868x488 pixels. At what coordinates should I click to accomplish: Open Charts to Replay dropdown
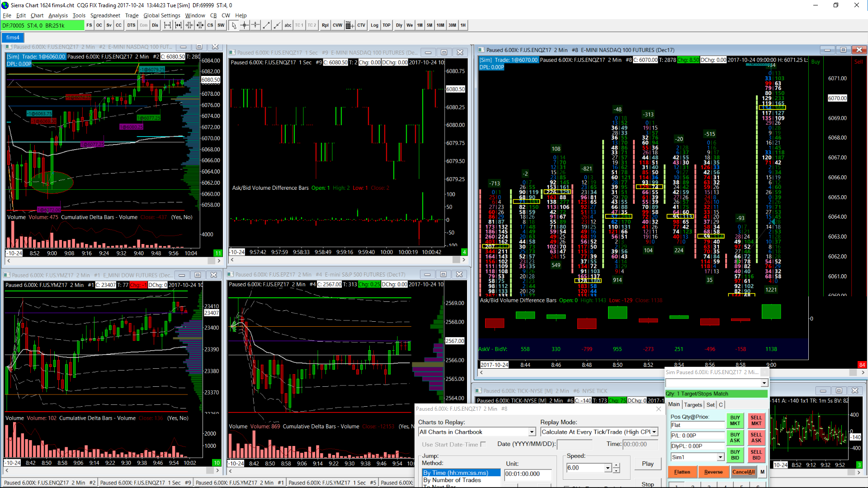coord(532,432)
